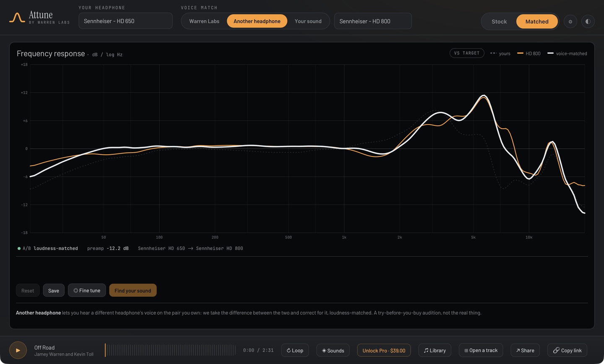Select the Your sound tab
The height and width of the screenshot is (364, 604).
pos(308,21)
